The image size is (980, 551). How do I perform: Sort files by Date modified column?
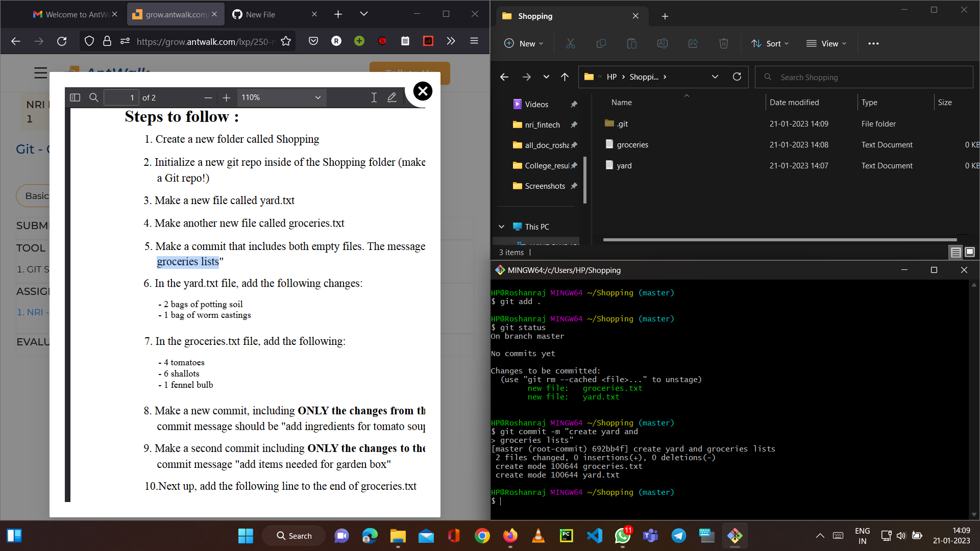tap(794, 103)
